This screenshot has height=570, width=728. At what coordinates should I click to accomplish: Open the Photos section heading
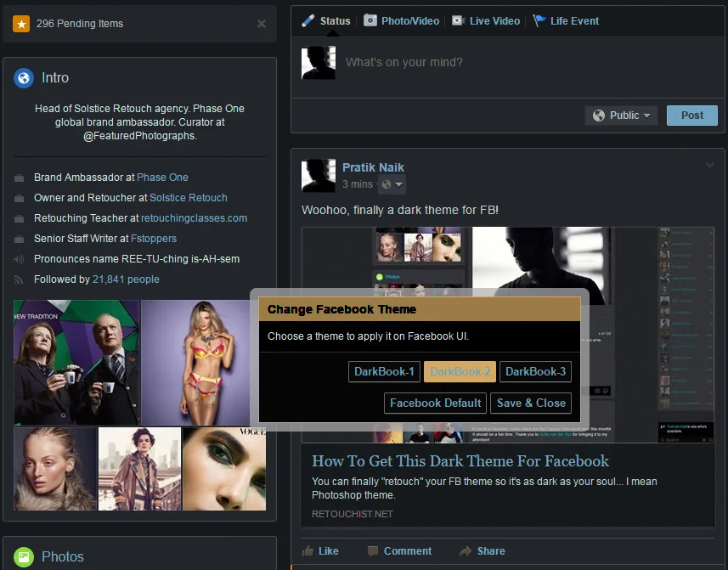(63, 557)
